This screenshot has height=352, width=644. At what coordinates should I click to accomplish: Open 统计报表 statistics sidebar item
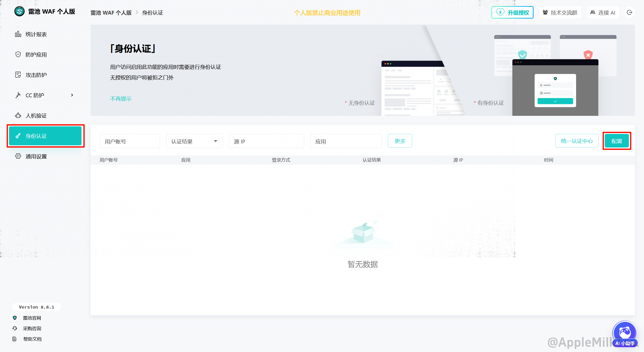point(36,34)
